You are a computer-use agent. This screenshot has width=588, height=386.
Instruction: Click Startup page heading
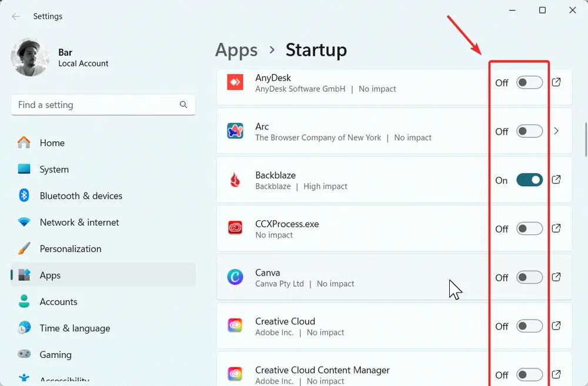pyautogui.click(x=316, y=50)
